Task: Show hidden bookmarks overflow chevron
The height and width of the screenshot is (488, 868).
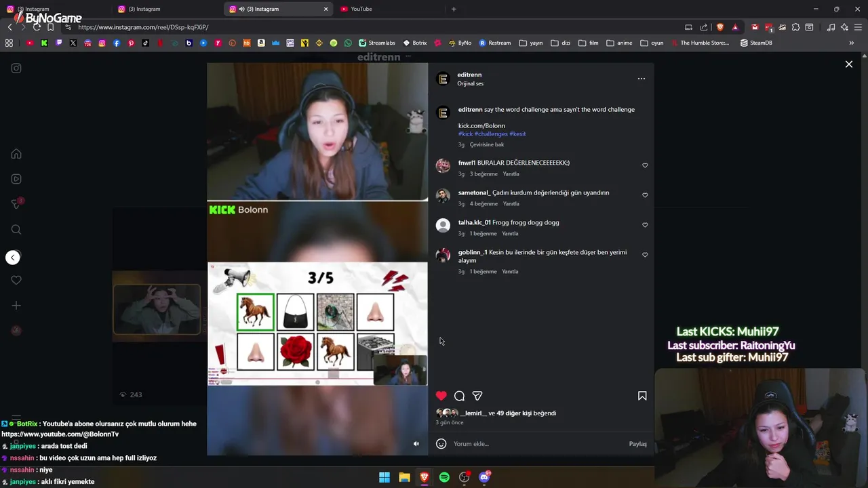Action: (851, 43)
